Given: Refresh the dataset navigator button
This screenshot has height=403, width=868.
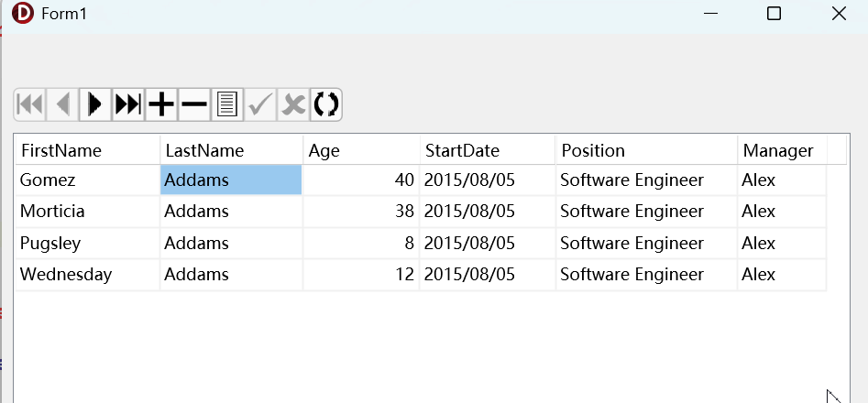Looking at the screenshot, I should [326, 104].
